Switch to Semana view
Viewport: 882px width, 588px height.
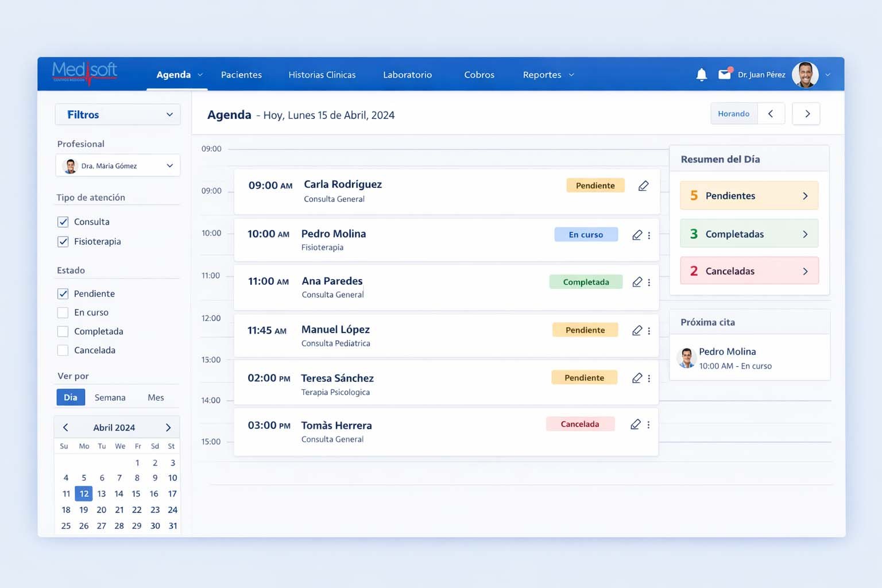click(x=110, y=397)
